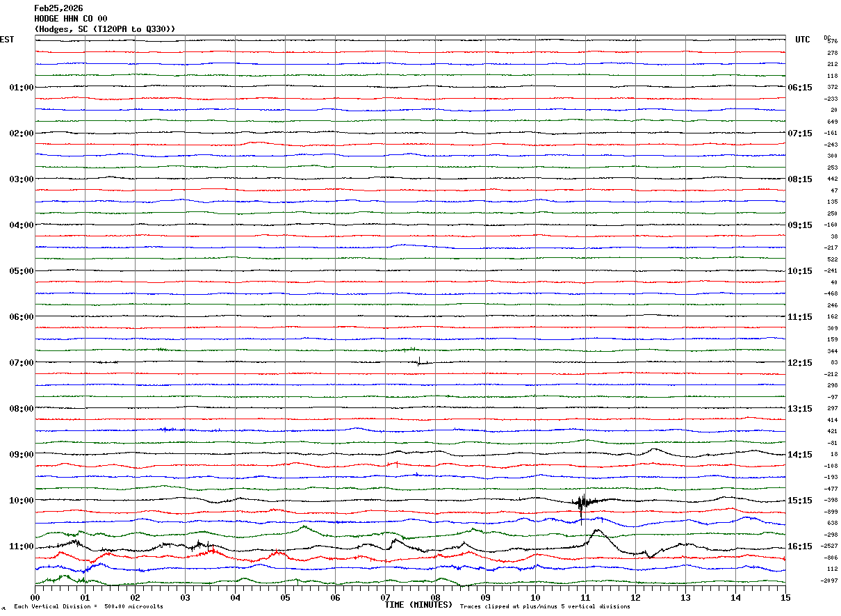Click the DC offset value 638
This screenshot has width=841, height=616.
[833, 523]
